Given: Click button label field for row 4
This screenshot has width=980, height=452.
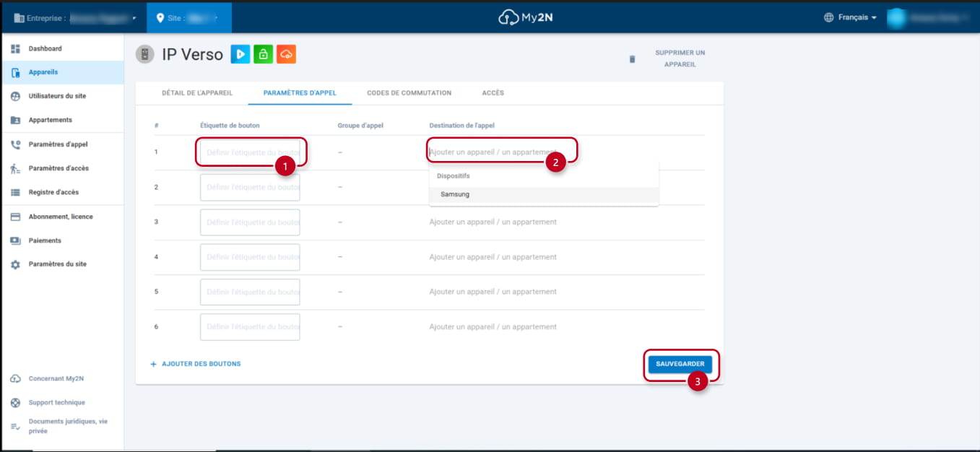Looking at the screenshot, I should coord(250,257).
